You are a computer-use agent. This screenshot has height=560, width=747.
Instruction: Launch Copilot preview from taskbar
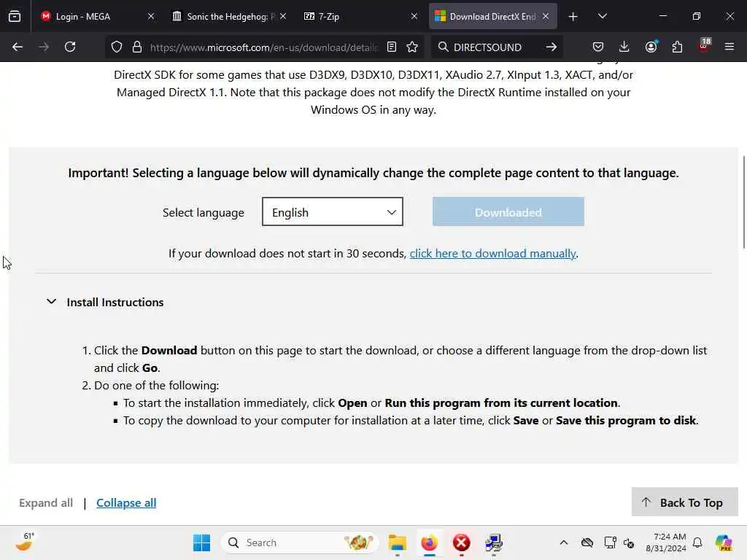pos(724,542)
